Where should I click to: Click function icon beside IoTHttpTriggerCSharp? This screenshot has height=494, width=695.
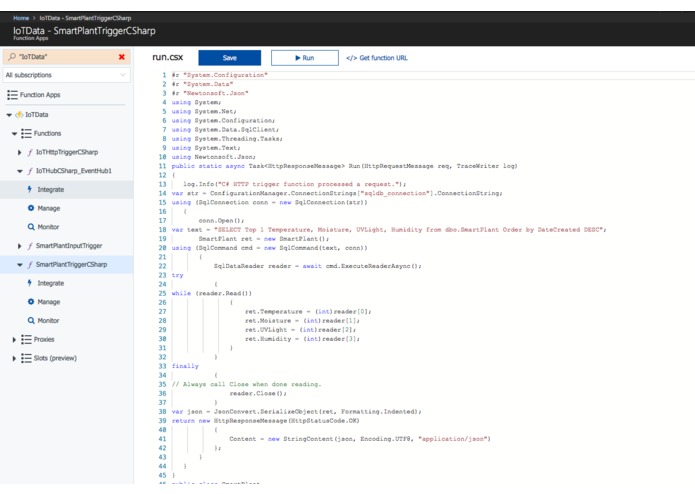[30, 152]
